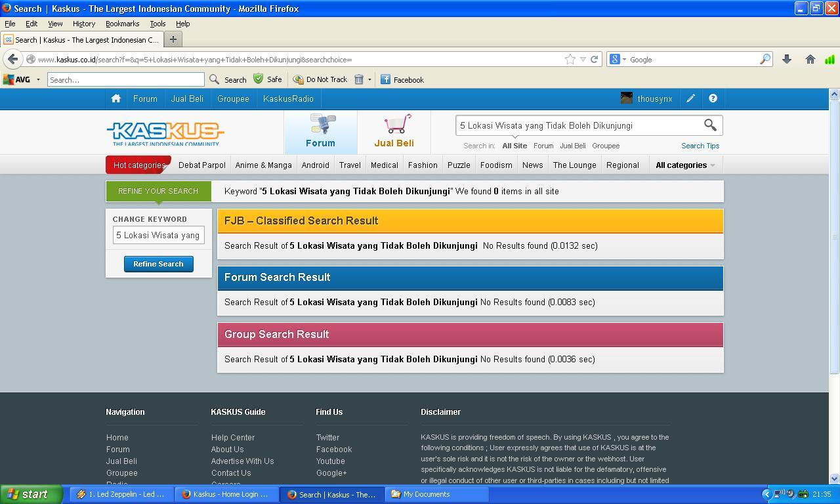Open the Bookmarks menu
The width and height of the screenshot is (840, 504).
[123, 24]
